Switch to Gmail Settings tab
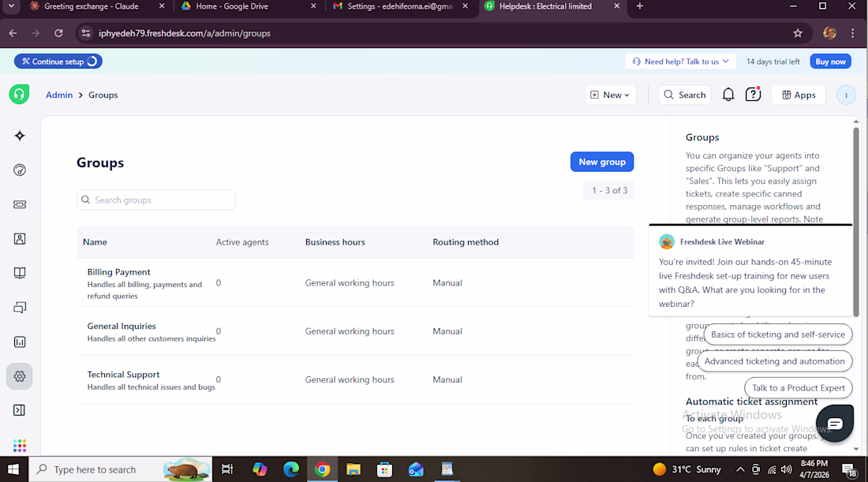The height and width of the screenshot is (482, 868). [x=400, y=6]
